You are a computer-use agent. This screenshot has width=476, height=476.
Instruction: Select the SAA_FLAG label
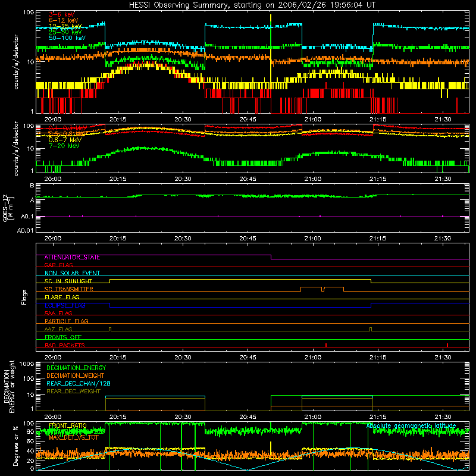(58, 313)
